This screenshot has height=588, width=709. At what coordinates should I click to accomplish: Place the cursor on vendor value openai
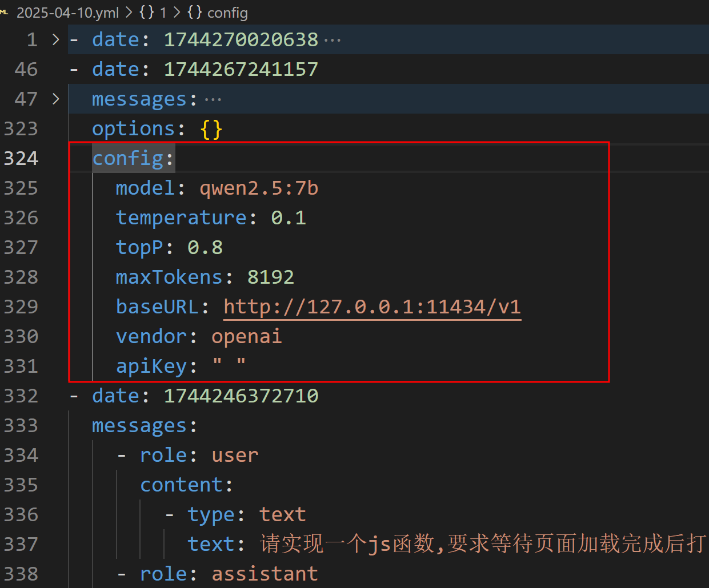click(246, 336)
